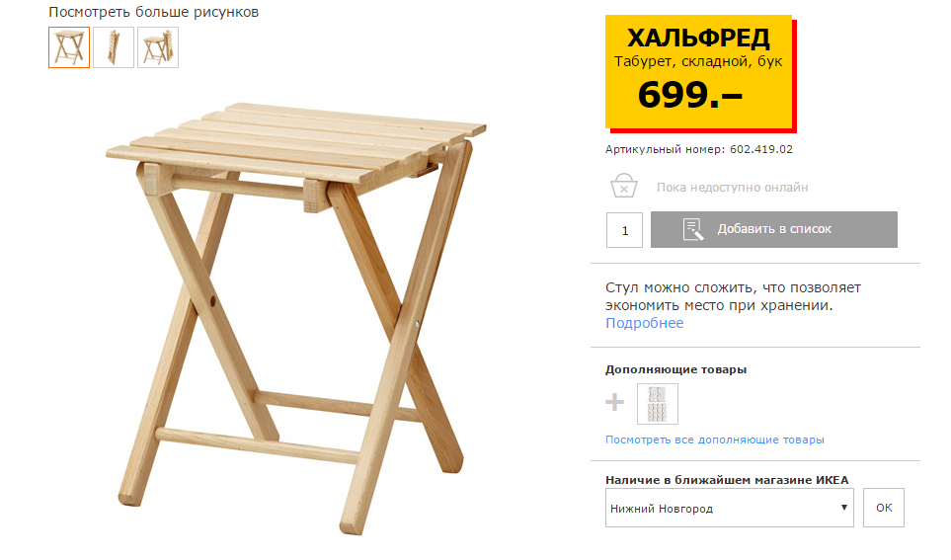Click the Пока недоступно онлайн text
This screenshot has width=951, height=560.
click(x=732, y=188)
